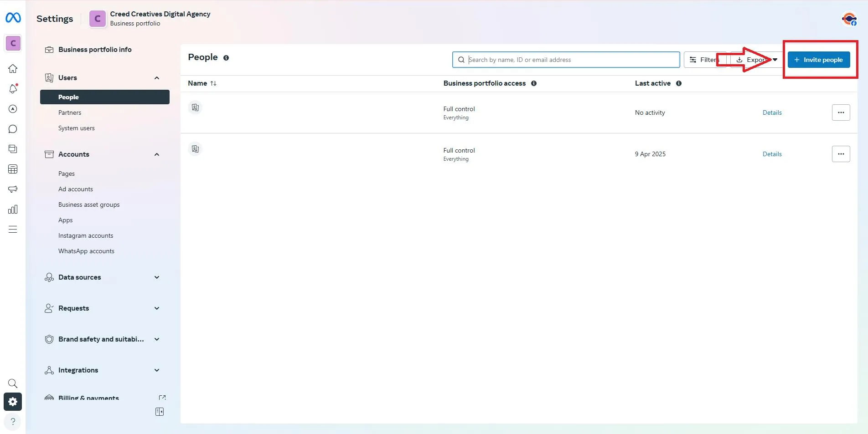
Task: Select Partners in the Users menu
Action: tap(70, 112)
